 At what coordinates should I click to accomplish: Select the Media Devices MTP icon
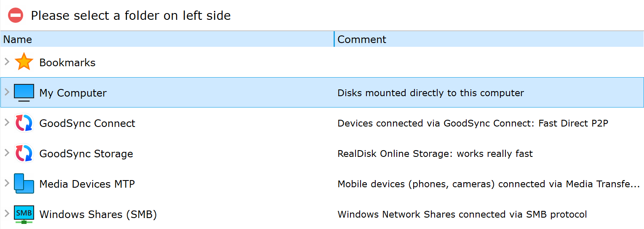point(24,184)
